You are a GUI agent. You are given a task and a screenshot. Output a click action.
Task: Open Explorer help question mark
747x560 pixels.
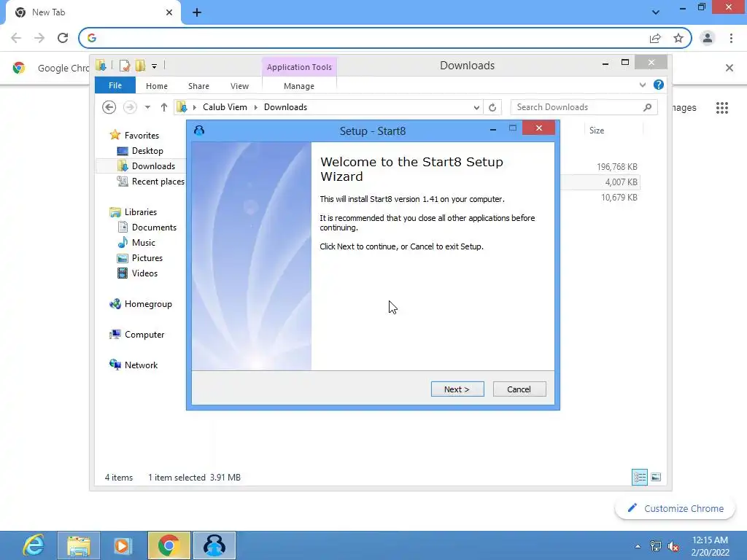[x=659, y=85]
